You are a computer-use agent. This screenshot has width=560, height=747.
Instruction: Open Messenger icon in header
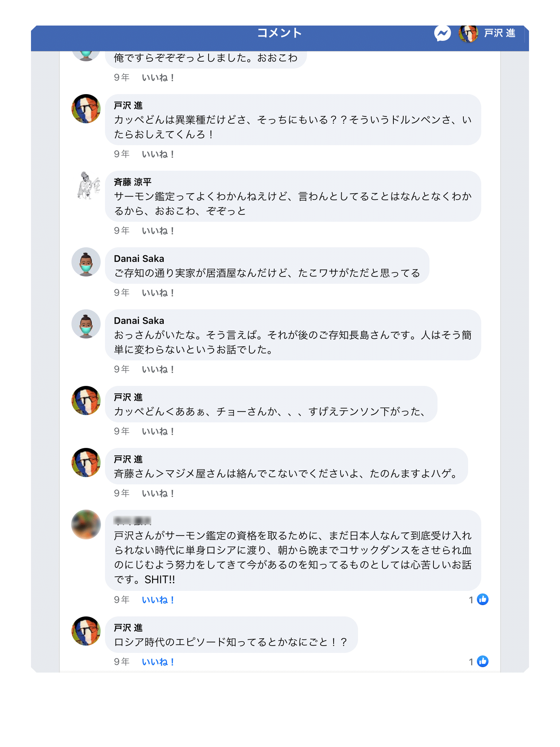tap(442, 34)
